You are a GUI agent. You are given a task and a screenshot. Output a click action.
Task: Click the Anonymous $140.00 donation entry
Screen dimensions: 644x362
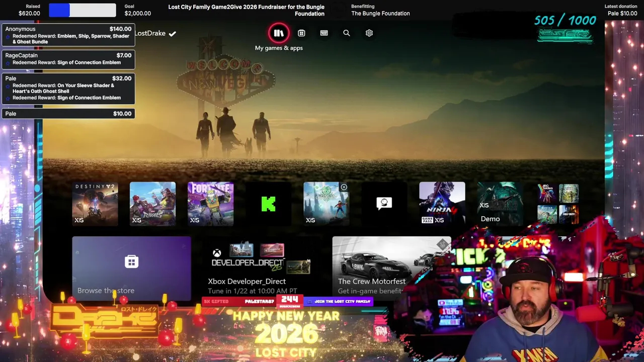pos(68,35)
